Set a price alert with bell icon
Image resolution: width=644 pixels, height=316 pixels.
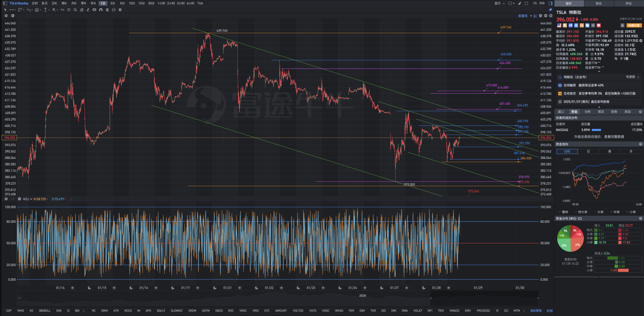[x=622, y=25]
